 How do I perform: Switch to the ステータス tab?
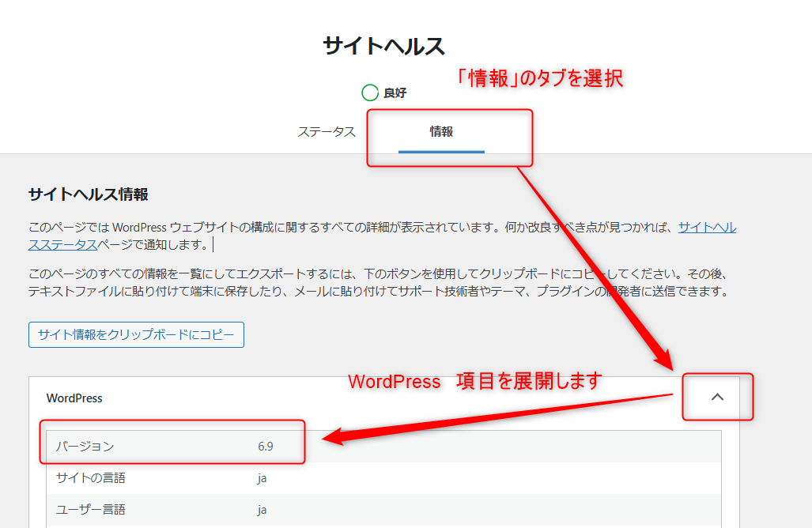(326, 132)
